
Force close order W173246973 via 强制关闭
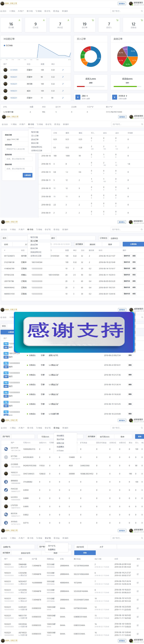tap(127, 256)
